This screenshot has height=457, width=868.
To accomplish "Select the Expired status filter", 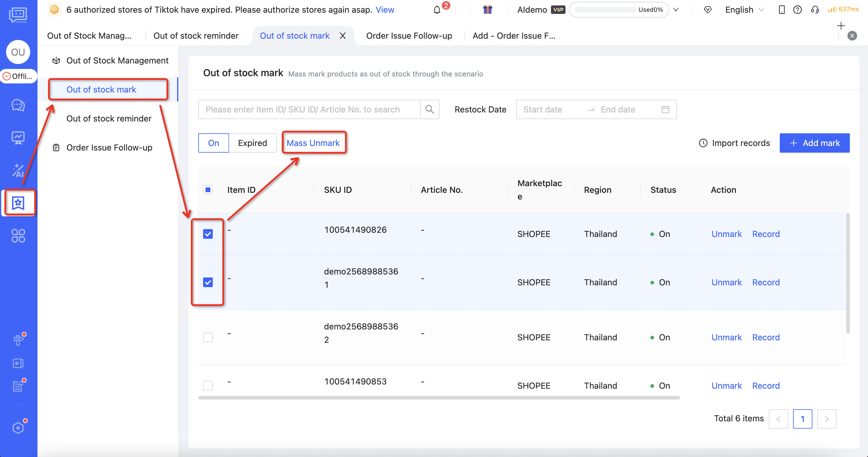I will 252,143.
